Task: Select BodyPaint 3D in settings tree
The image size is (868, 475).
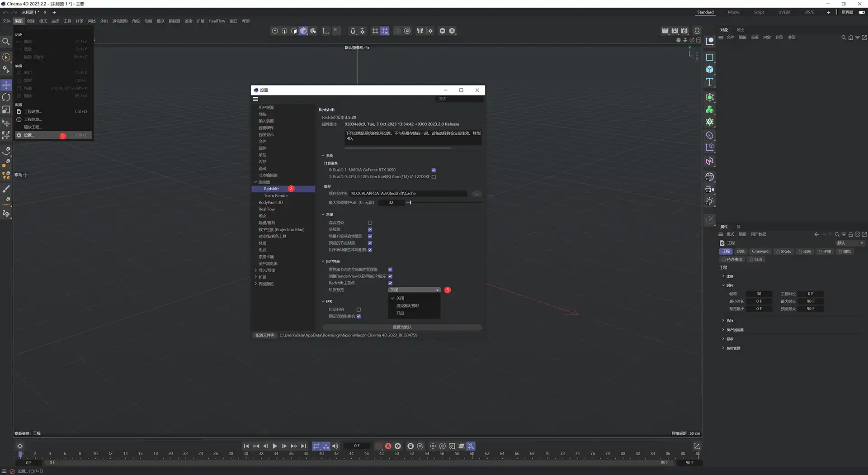Action: (271, 202)
